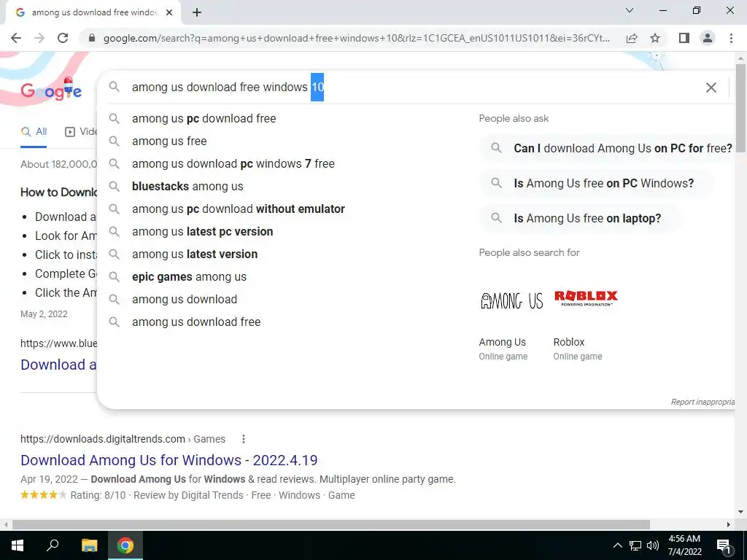Click the magnifier icon in the search box

tap(114, 87)
